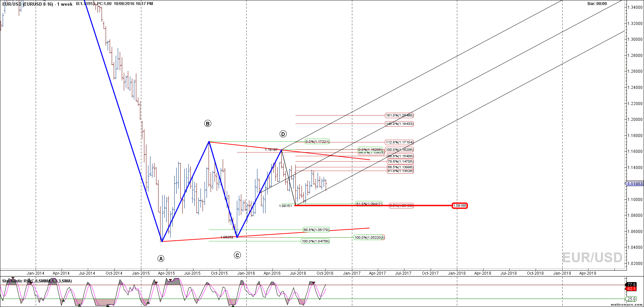Select the 146.0%(1.19433) Fibonacci label
The image size is (644, 307).
click(x=399, y=124)
